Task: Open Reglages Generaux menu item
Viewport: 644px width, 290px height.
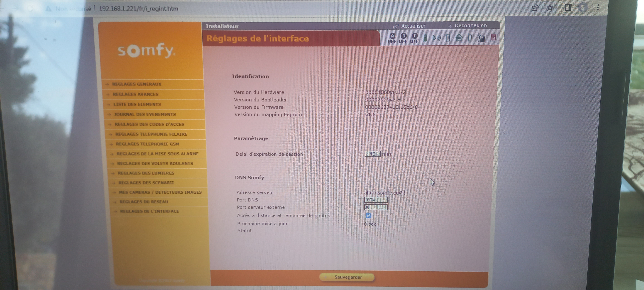Action: tap(137, 84)
